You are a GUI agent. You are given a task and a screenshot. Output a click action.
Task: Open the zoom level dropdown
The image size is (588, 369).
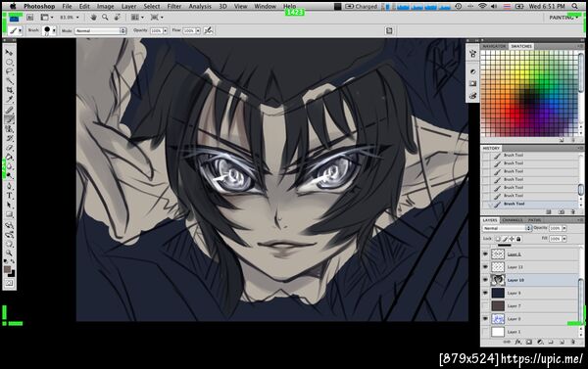point(77,18)
